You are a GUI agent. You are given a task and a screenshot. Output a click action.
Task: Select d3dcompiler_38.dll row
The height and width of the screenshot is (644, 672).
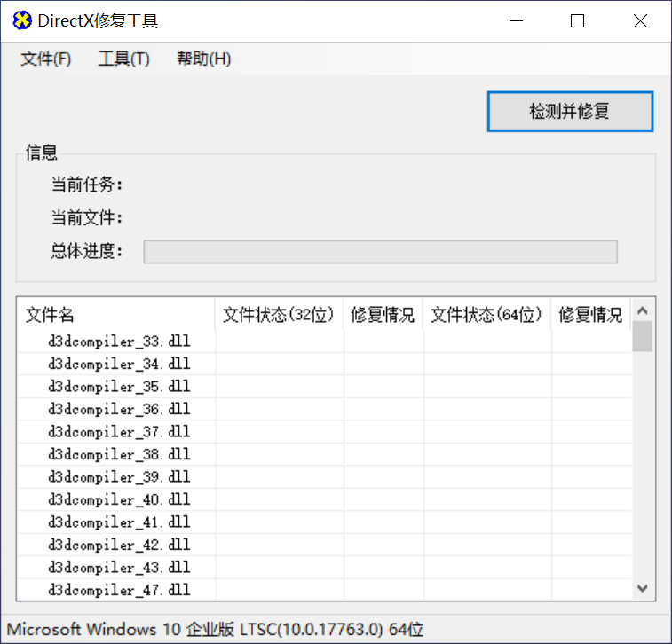click(x=324, y=454)
